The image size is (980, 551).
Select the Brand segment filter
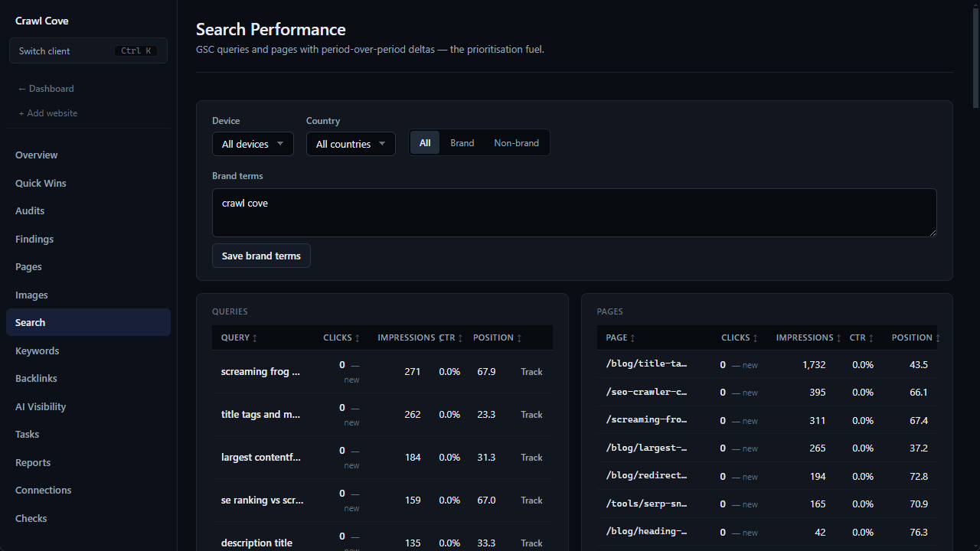462,142
